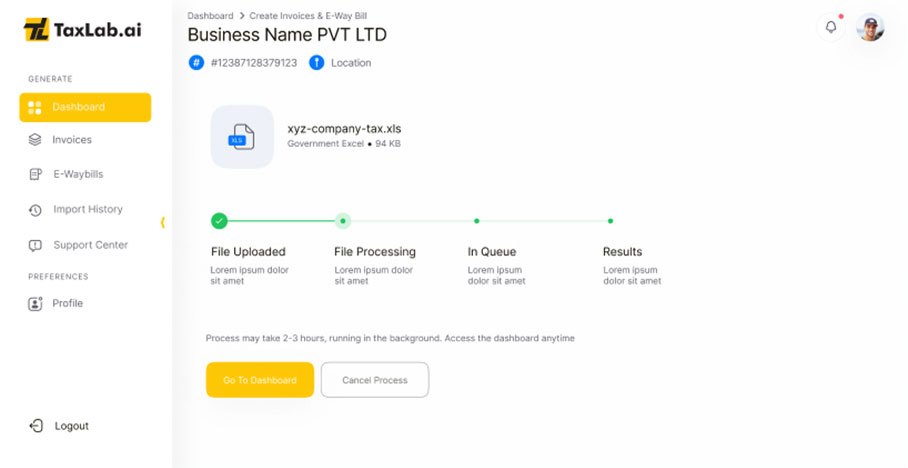This screenshot has width=908, height=468.
Task: Click the blue location pin icon
Action: (317, 63)
